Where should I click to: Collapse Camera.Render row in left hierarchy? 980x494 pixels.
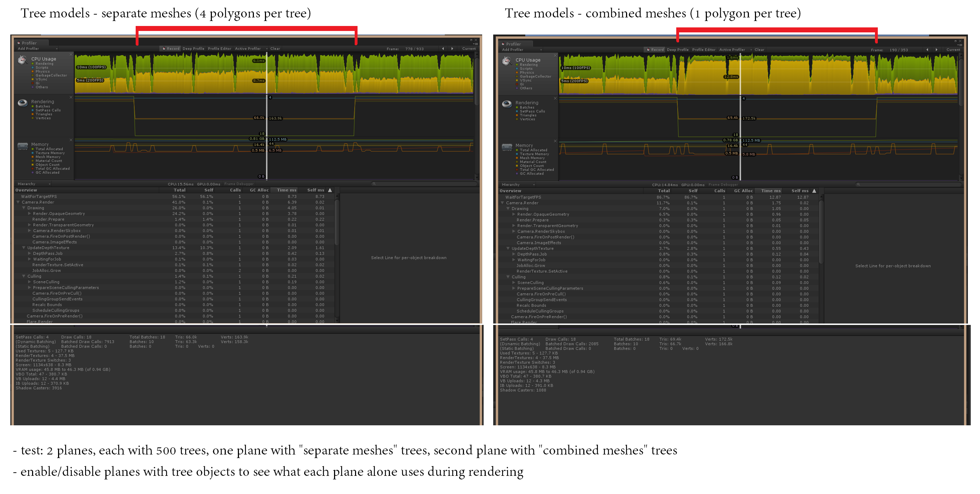[x=18, y=202]
